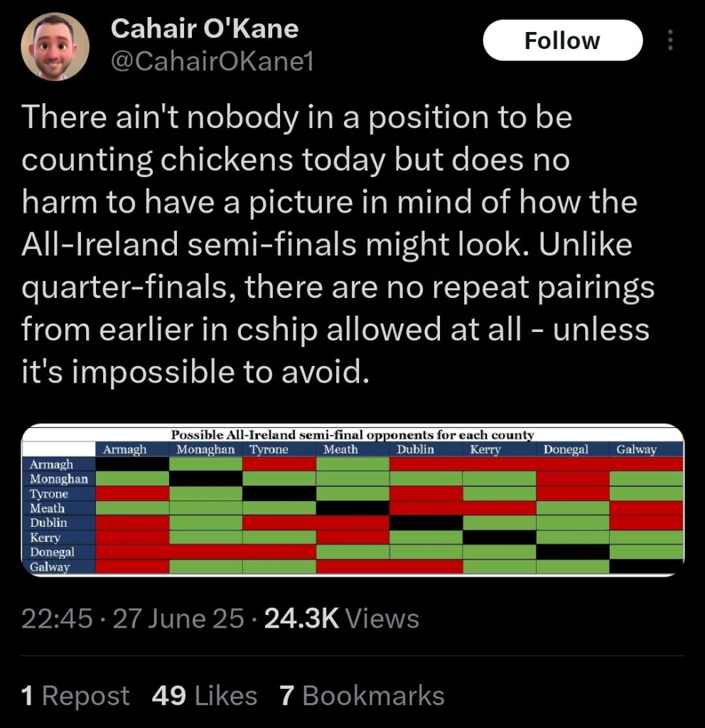Click the tweet body text
The height and width of the screenshot is (728, 705).
coord(338,244)
